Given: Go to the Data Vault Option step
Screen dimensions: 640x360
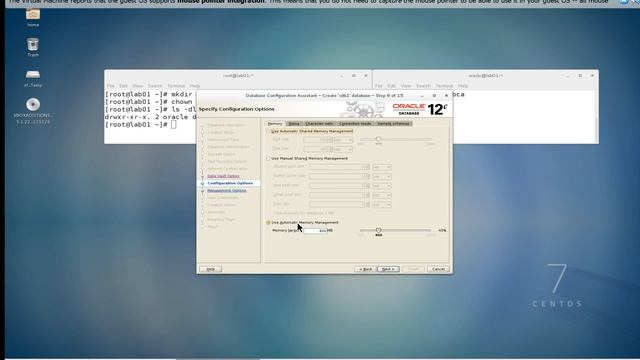Looking at the screenshot, I should click(223, 176).
